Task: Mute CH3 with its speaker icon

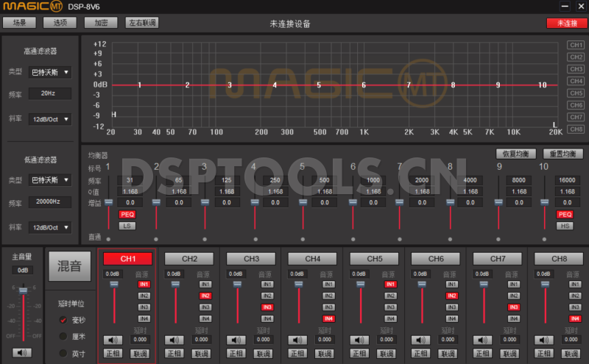Action: (x=236, y=340)
